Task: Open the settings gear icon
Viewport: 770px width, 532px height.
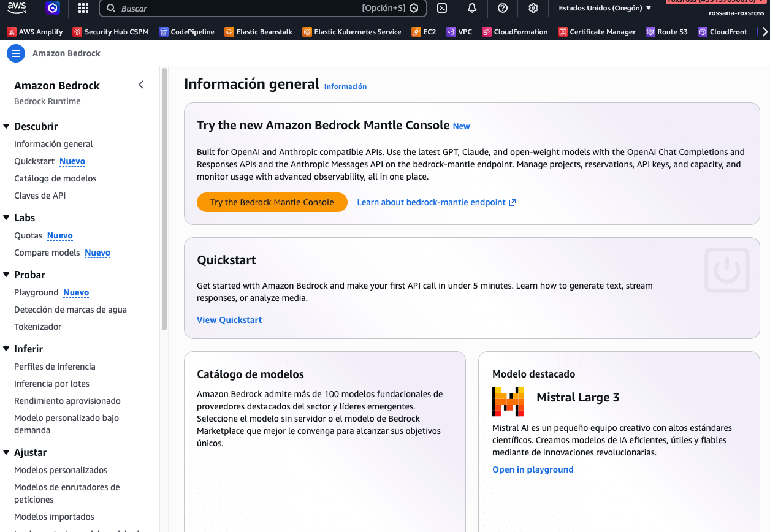Action: tap(533, 8)
